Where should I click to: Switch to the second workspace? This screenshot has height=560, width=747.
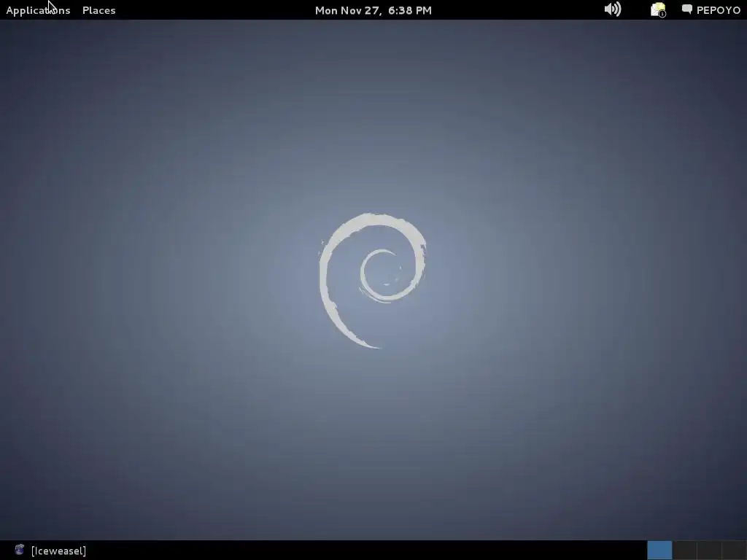tap(684, 550)
